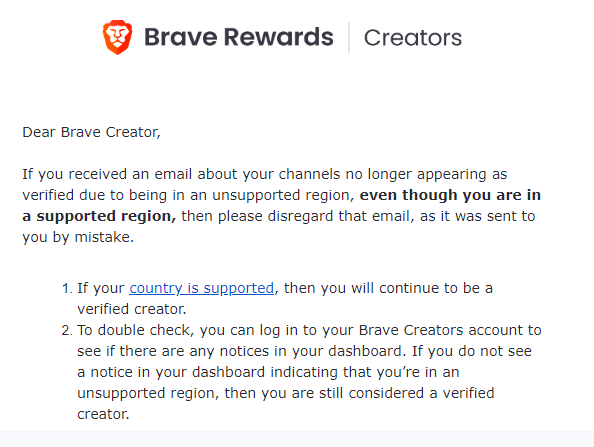The height and width of the screenshot is (447, 594).
Task: Click bold text 'a supported region,'
Action: point(99,216)
